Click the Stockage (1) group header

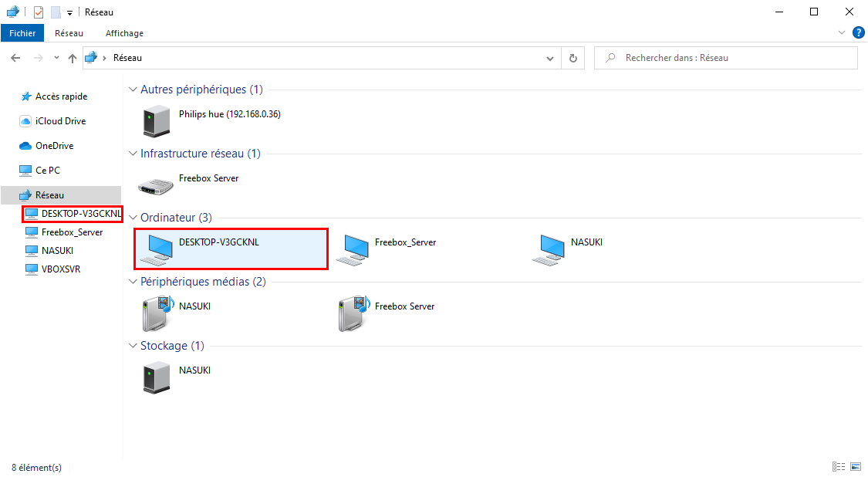[x=172, y=346]
